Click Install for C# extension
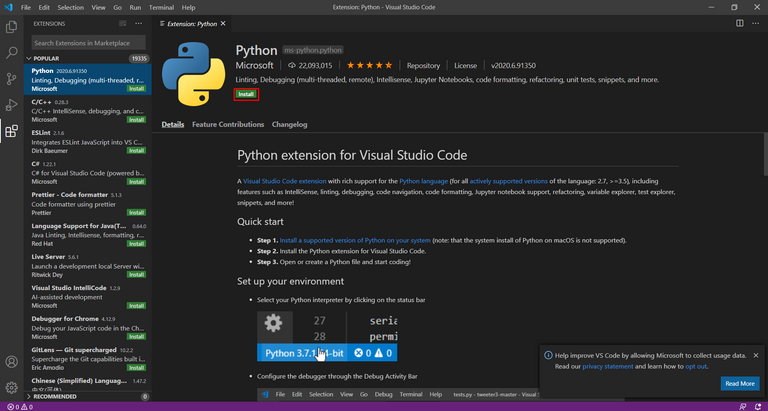768x411 pixels. tap(136, 182)
